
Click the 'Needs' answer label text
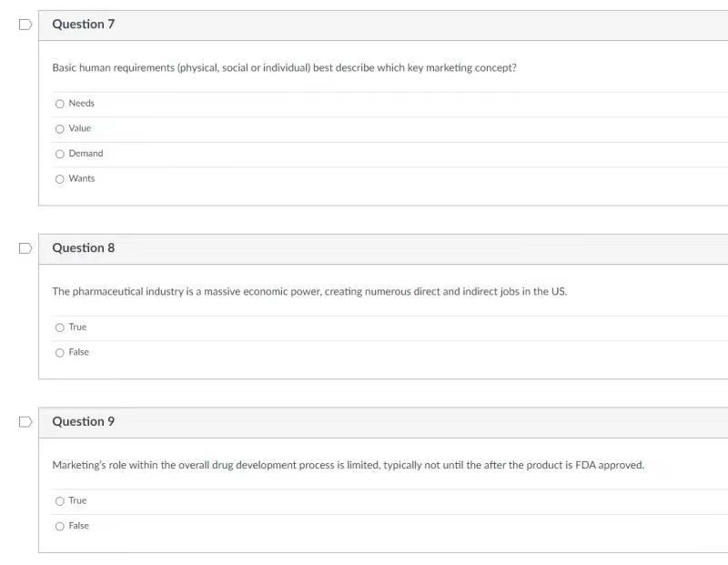point(81,103)
